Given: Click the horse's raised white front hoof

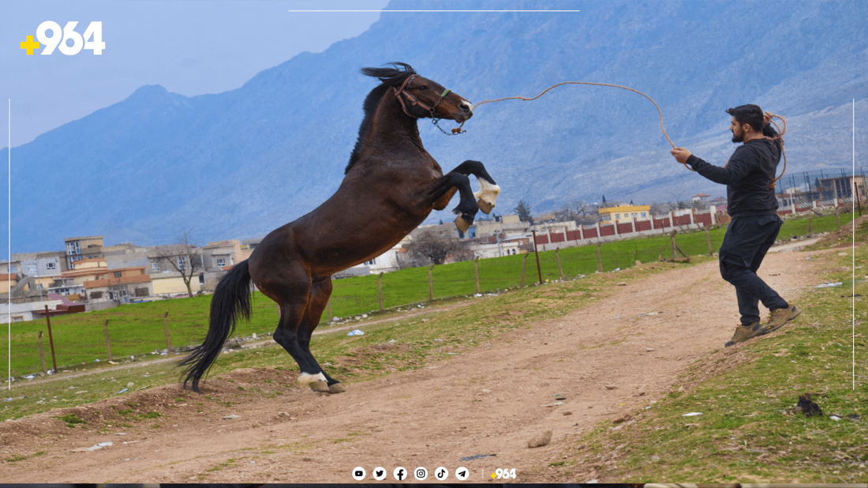Looking at the screenshot, I should pos(487,193).
